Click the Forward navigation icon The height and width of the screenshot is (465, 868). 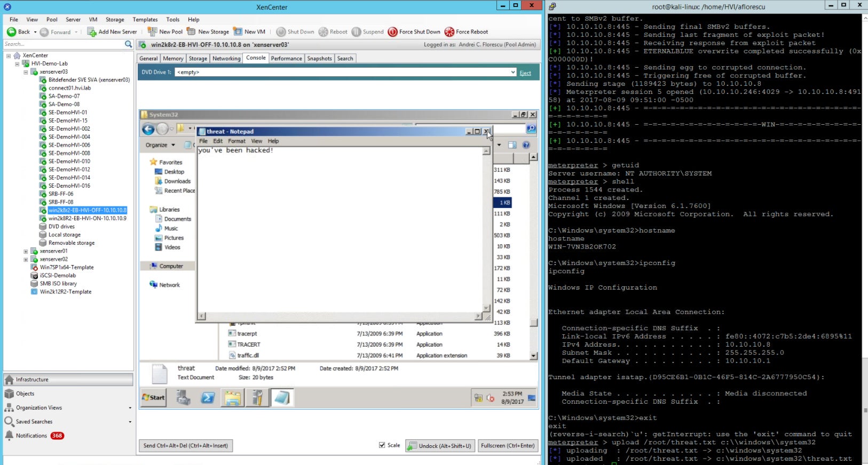click(x=44, y=32)
